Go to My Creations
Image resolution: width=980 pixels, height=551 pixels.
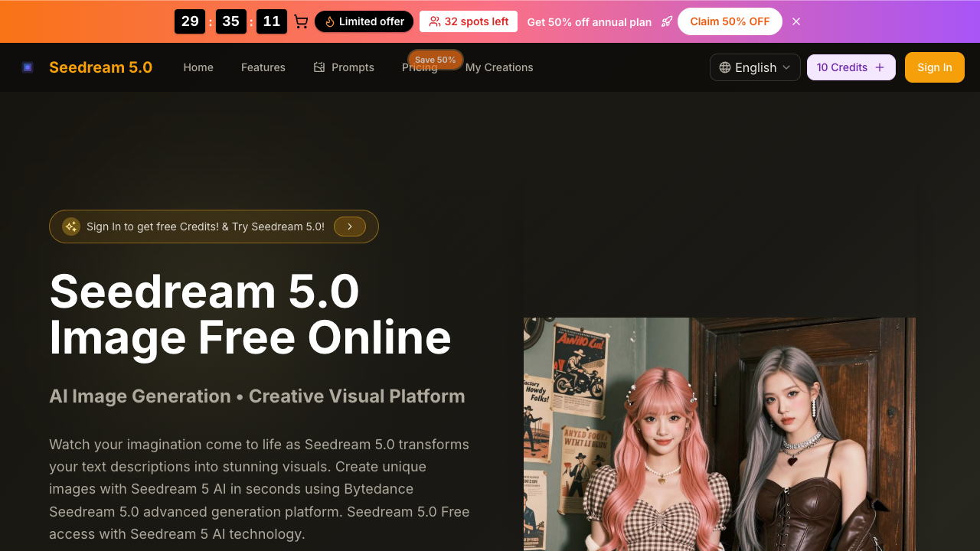(x=499, y=67)
